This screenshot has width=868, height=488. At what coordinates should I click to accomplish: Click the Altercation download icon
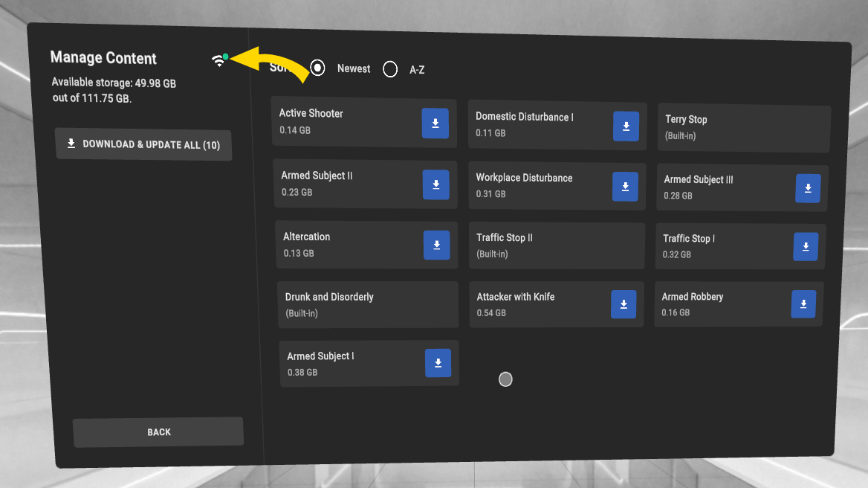436,245
